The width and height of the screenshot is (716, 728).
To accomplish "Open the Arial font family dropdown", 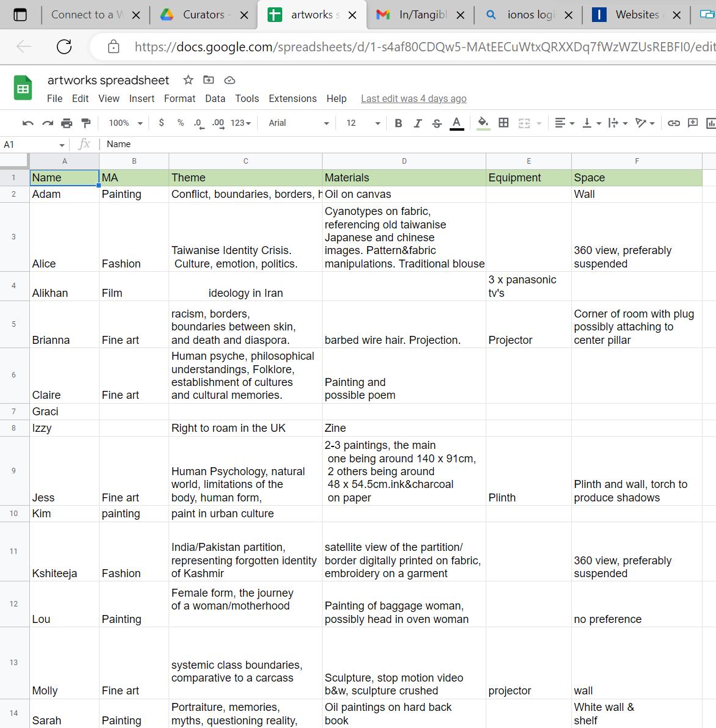I will click(x=299, y=123).
